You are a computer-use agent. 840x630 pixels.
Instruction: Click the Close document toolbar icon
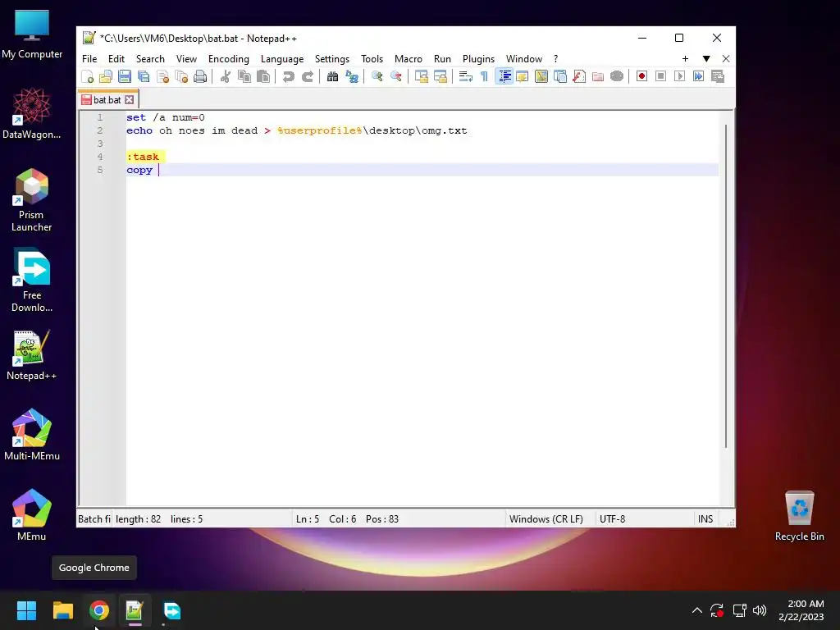point(163,76)
